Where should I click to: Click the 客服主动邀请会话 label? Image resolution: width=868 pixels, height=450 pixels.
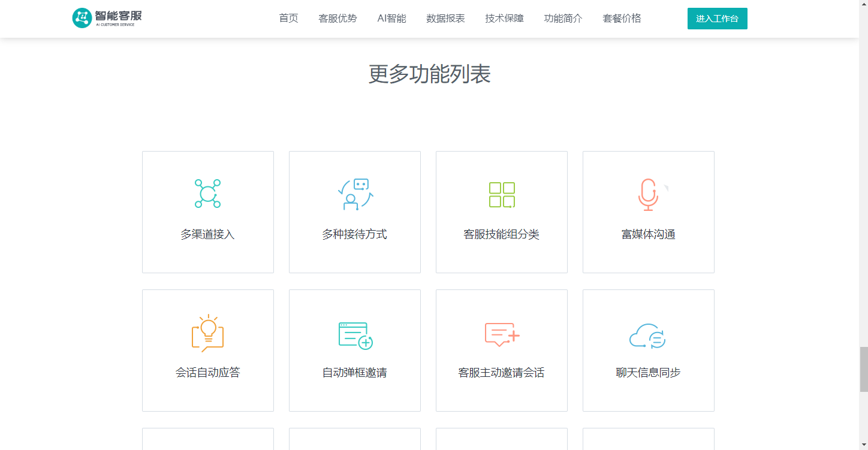pyautogui.click(x=501, y=373)
